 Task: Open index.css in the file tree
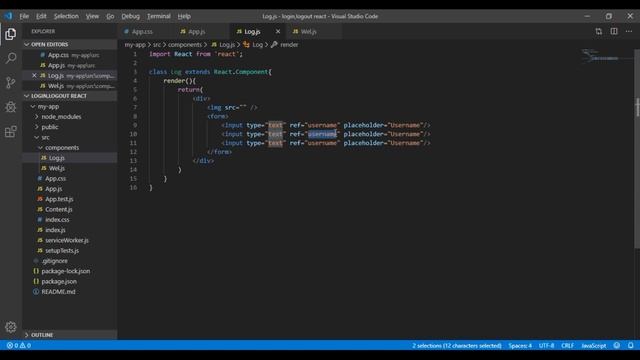[x=69, y=220]
